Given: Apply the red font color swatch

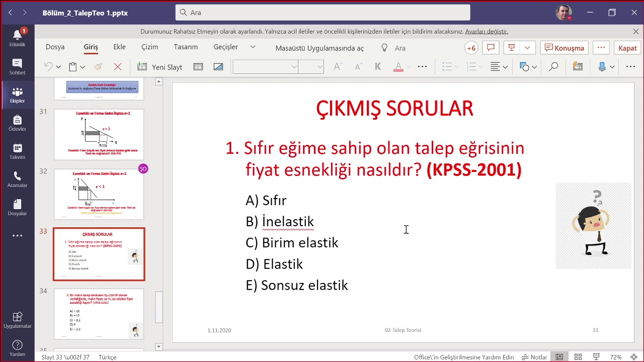Looking at the screenshot, I should pyautogui.click(x=398, y=66).
